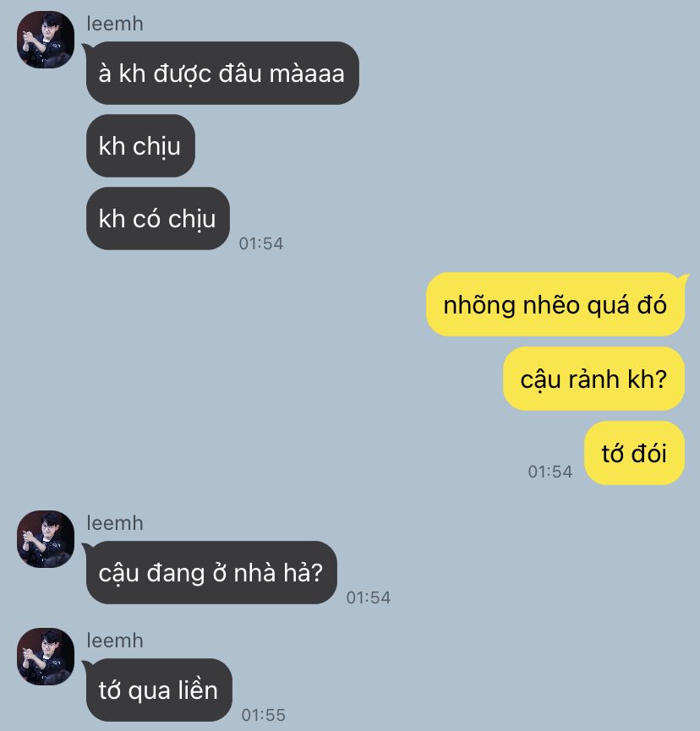Click the leemh name above "cậu đang ở nhà hả?"
This screenshot has width=700, height=731.
point(115,523)
